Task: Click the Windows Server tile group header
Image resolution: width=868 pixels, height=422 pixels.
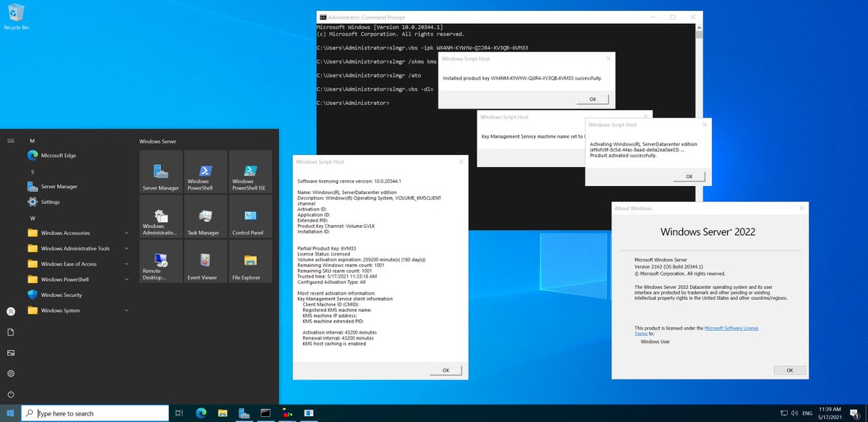Action: coord(158,141)
